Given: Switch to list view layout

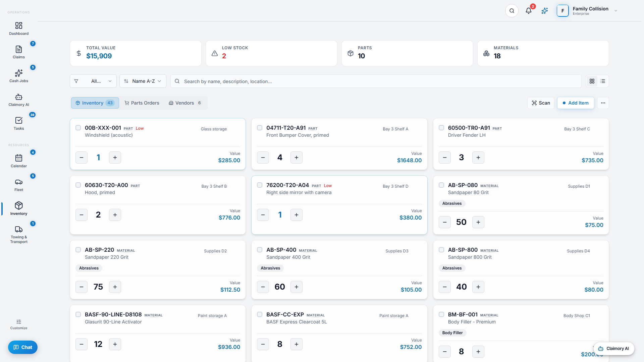Looking at the screenshot, I should (x=603, y=81).
